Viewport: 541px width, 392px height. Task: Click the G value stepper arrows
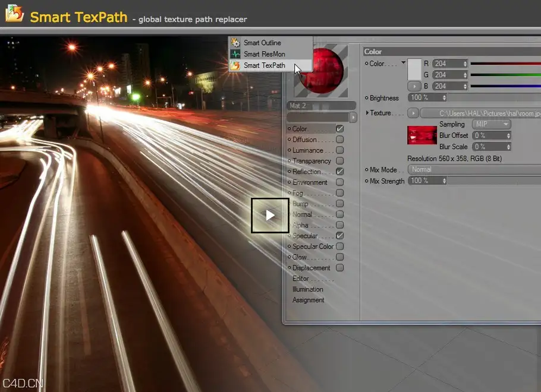point(465,75)
